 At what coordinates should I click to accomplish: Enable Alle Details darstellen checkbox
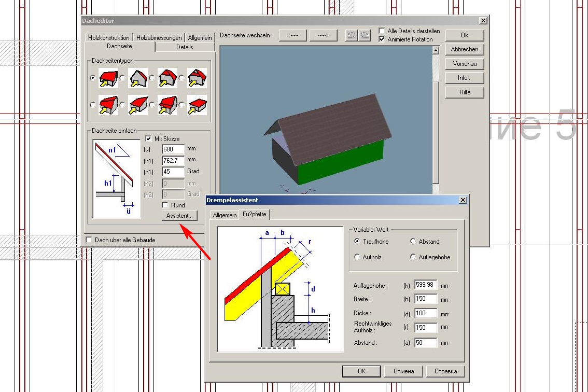[382, 31]
